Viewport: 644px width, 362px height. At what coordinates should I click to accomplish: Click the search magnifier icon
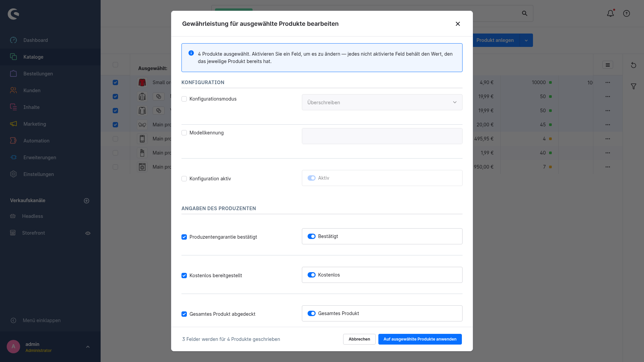(525, 13)
